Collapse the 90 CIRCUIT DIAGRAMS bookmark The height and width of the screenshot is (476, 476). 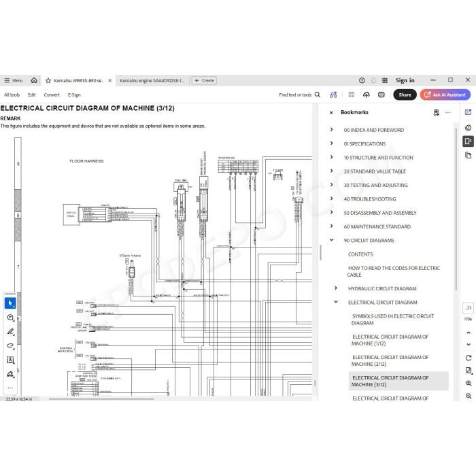click(332, 240)
